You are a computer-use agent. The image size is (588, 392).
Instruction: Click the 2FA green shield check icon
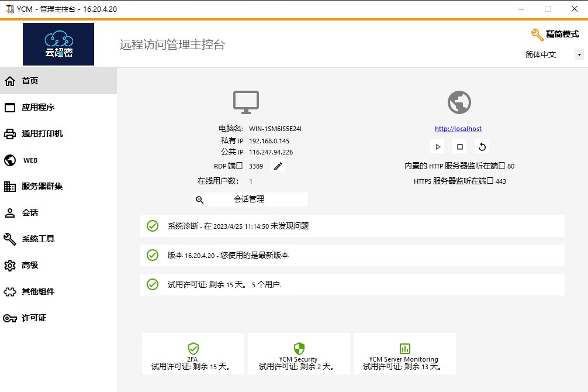click(193, 349)
